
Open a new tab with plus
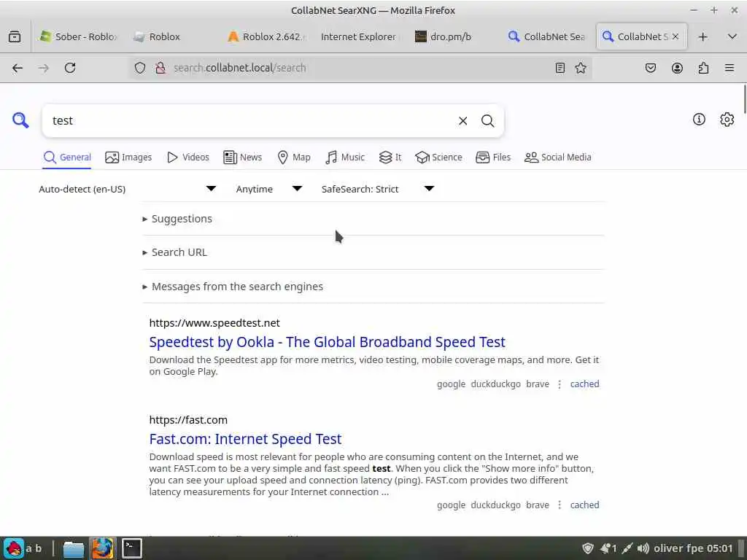coord(703,36)
